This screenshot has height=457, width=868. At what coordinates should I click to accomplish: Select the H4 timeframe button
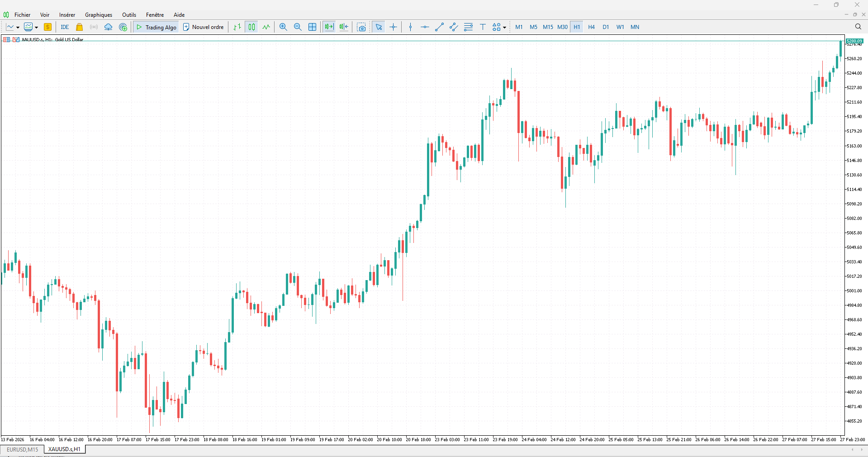(x=591, y=27)
